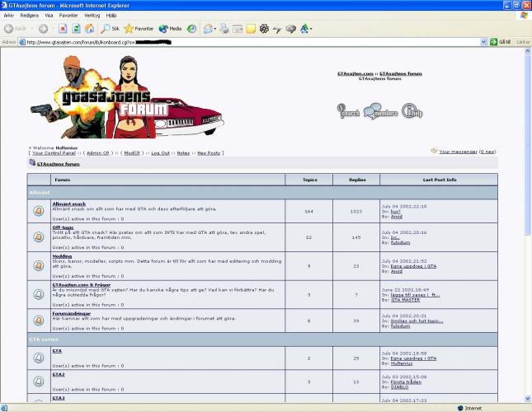532x412 pixels.
Task: Click the Print icon in toolbar
Action: pyautogui.click(x=224, y=29)
